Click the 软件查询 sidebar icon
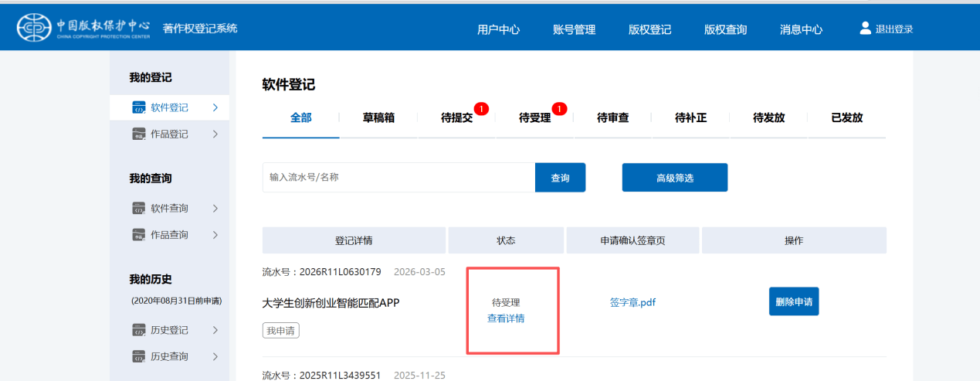 coord(139,208)
